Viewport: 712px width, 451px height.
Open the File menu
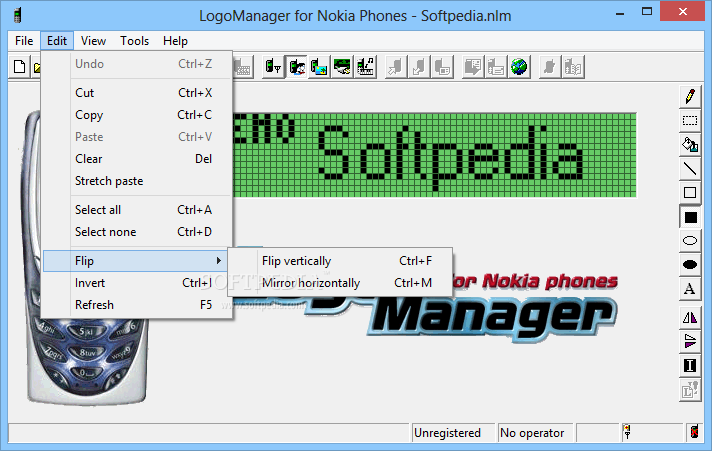24,41
